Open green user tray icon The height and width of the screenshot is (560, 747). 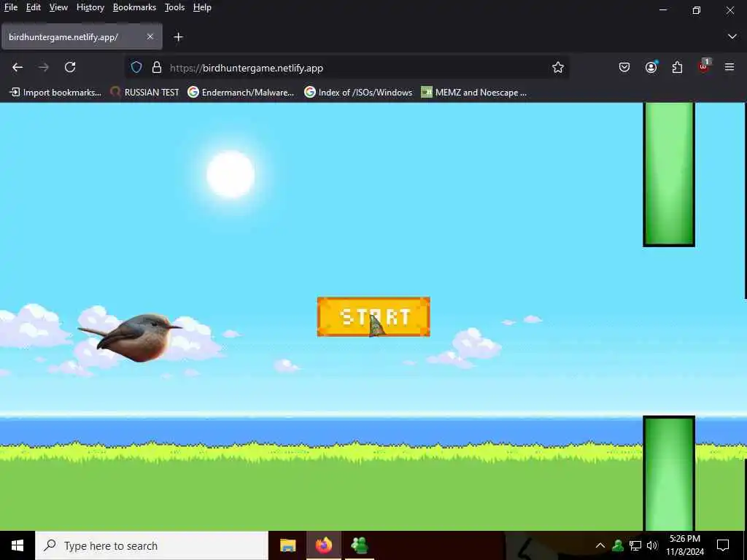coord(618,545)
